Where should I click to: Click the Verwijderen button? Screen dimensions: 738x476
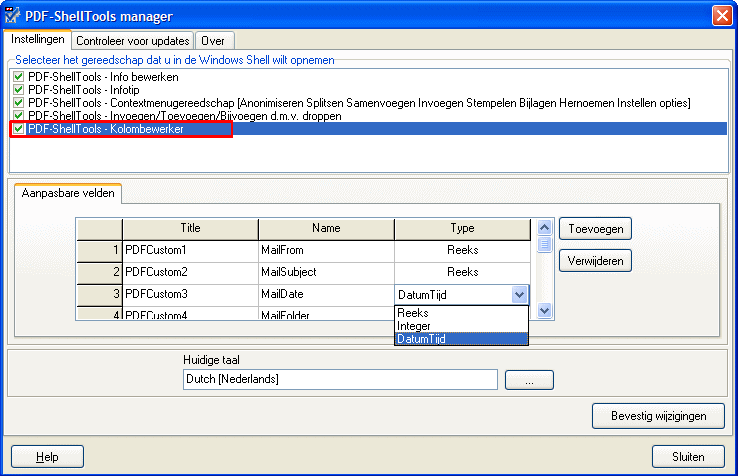pyautogui.click(x=595, y=261)
